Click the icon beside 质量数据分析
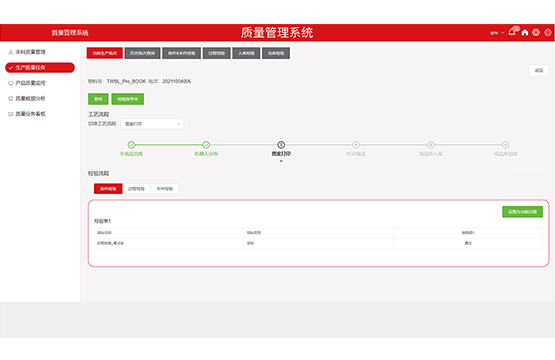 11,98
